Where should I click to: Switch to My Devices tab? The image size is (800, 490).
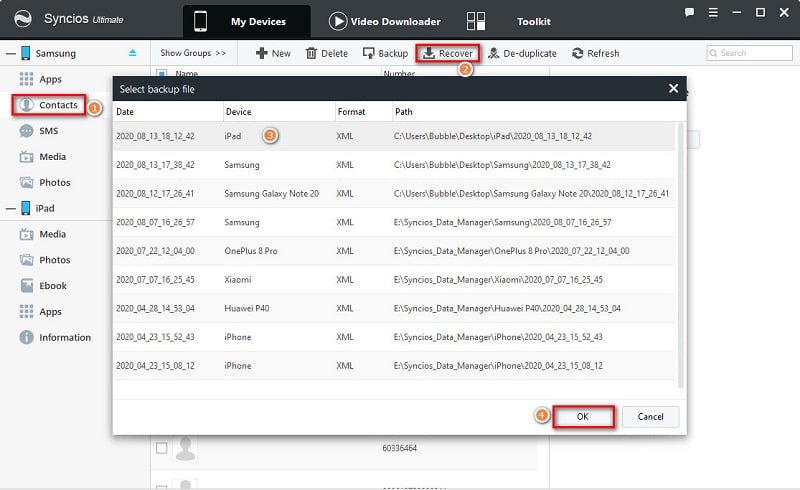pos(246,21)
